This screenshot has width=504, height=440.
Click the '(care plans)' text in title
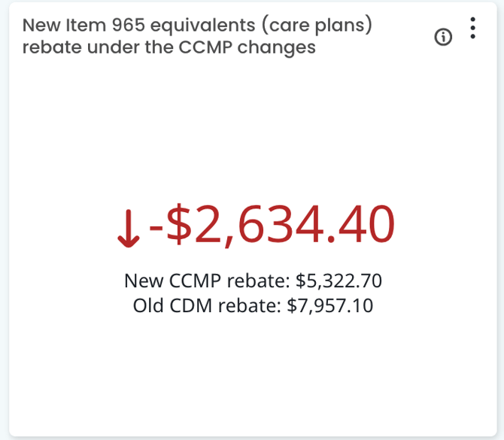click(x=323, y=25)
